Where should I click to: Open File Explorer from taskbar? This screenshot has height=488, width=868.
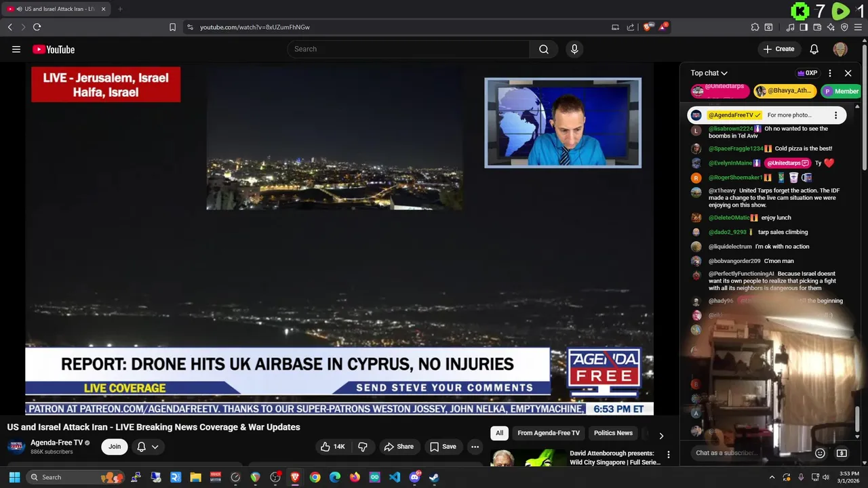[195, 477]
